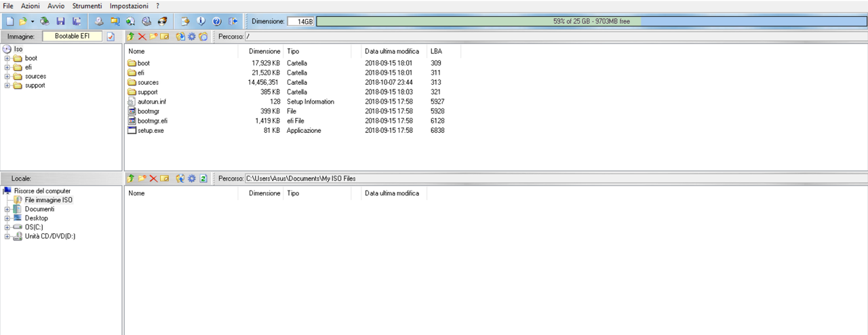This screenshot has height=335, width=868.
Task: Open the Azioni menu
Action: tap(30, 5)
